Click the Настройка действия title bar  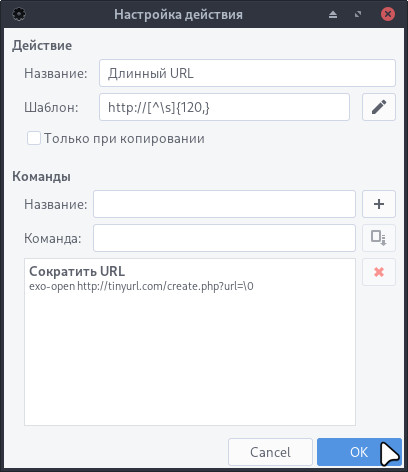(x=178, y=14)
